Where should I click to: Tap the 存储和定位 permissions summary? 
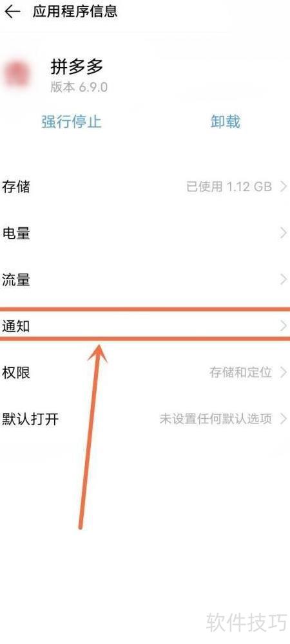point(240,373)
